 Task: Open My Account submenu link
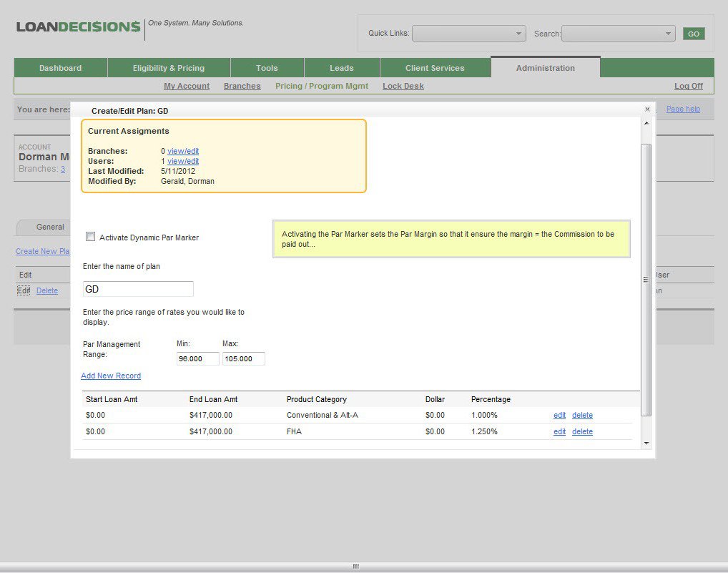[x=187, y=86]
